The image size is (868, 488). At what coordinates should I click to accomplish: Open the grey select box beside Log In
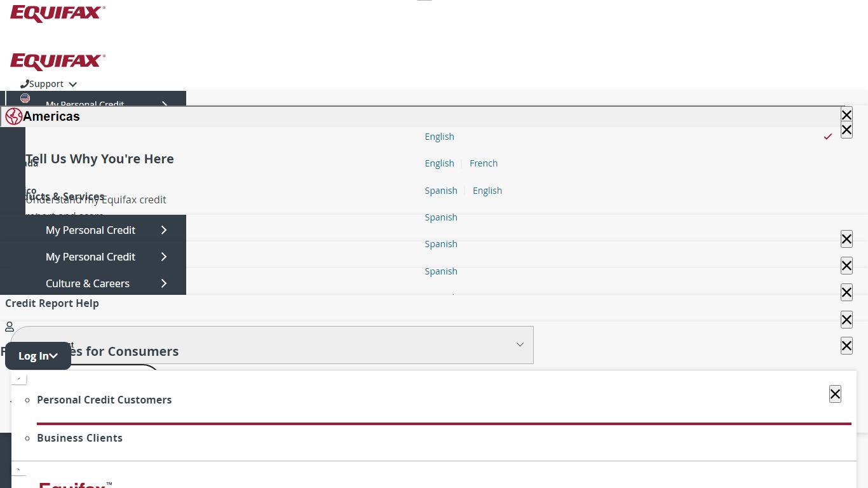point(272,345)
